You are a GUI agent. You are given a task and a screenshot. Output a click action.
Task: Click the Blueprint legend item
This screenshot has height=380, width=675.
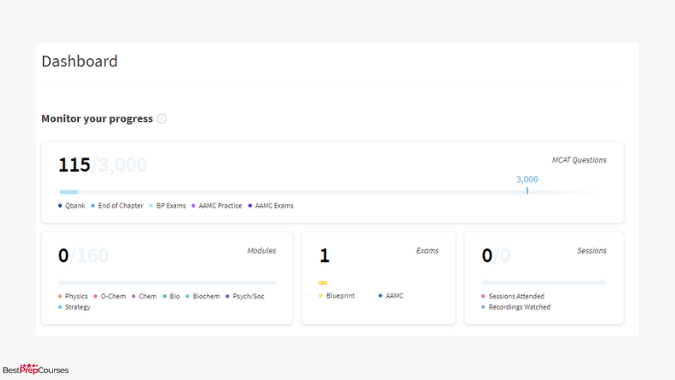tap(337, 296)
